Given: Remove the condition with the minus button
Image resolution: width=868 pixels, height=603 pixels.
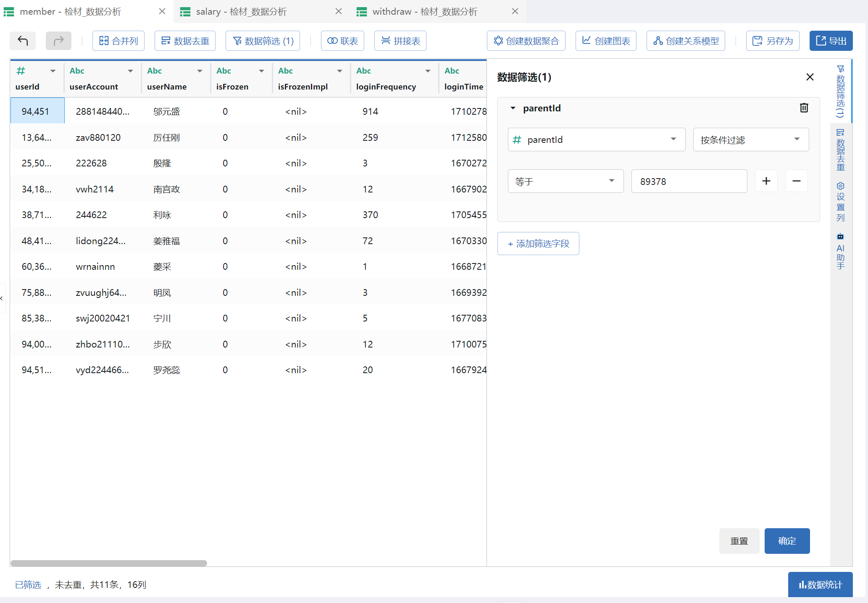Looking at the screenshot, I should click(796, 181).
